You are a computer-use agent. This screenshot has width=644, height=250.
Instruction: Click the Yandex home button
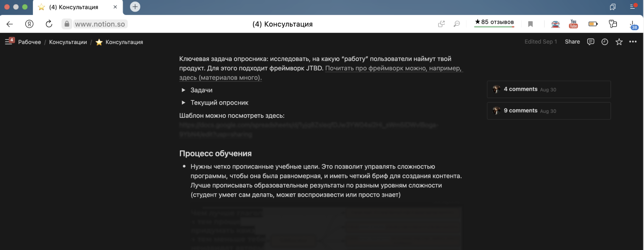pyautogui.click(x=29, y=24)
